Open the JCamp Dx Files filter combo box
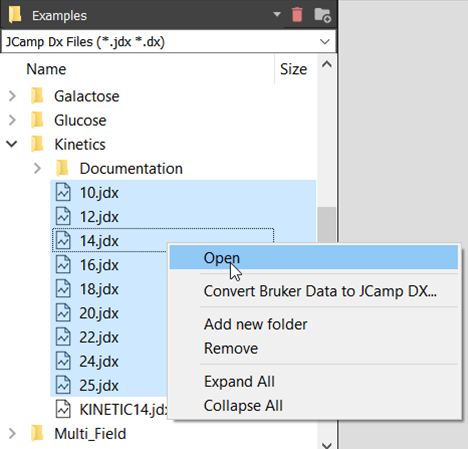This screenshot has height=449, width=468. tap(168, 42)
